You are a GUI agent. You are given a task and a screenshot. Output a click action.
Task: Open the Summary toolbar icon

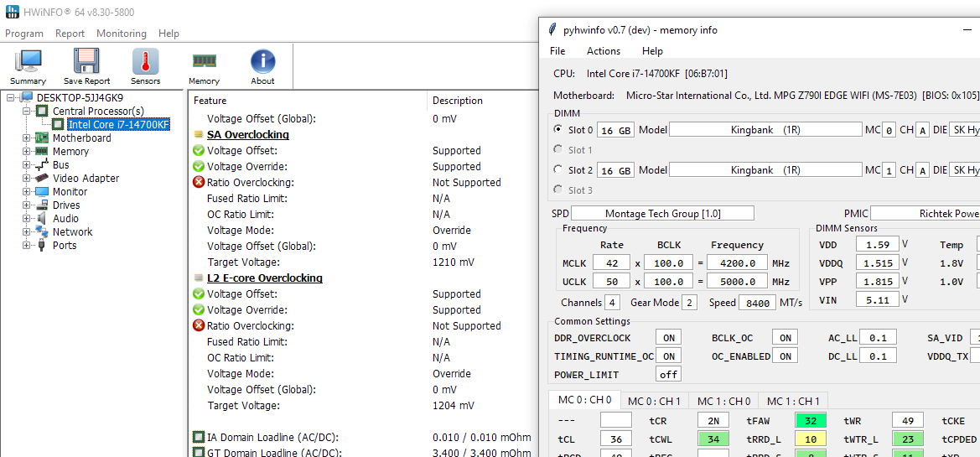pyautogui.click(x=28, y=62)
